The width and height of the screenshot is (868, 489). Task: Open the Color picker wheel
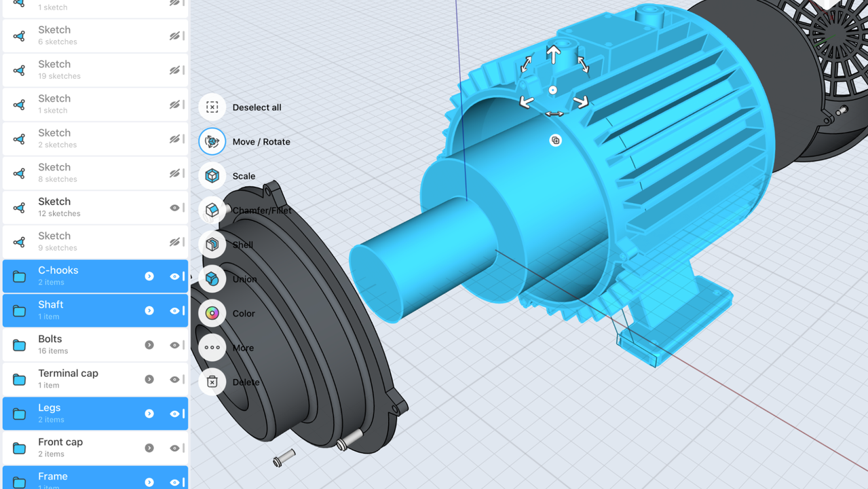tap(212, 313)
